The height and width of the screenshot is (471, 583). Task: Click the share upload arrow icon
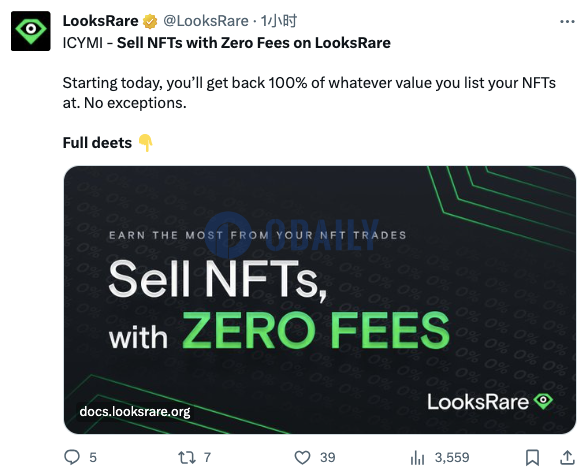[x=567, y=458]
